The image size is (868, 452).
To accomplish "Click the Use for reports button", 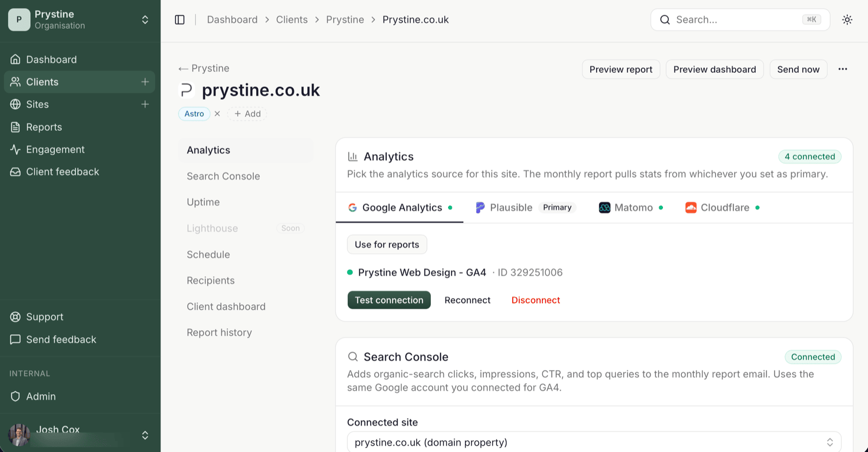I will point(387,244).
